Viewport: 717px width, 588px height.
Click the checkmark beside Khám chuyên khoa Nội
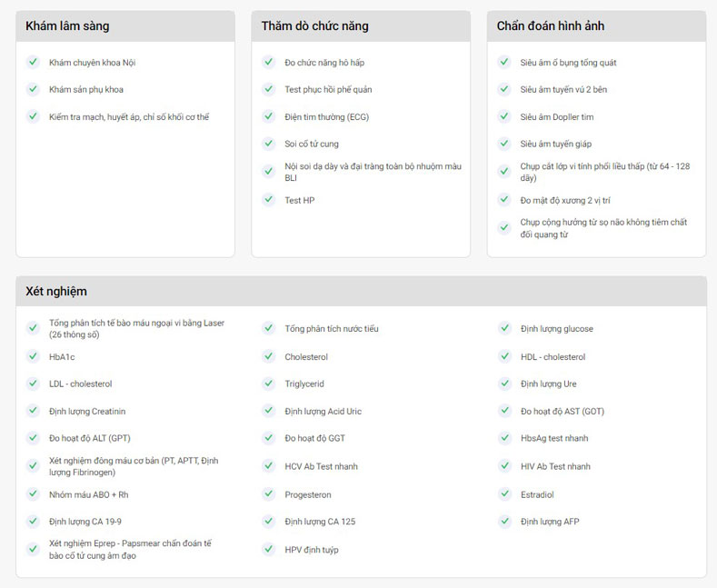point(33,62)
